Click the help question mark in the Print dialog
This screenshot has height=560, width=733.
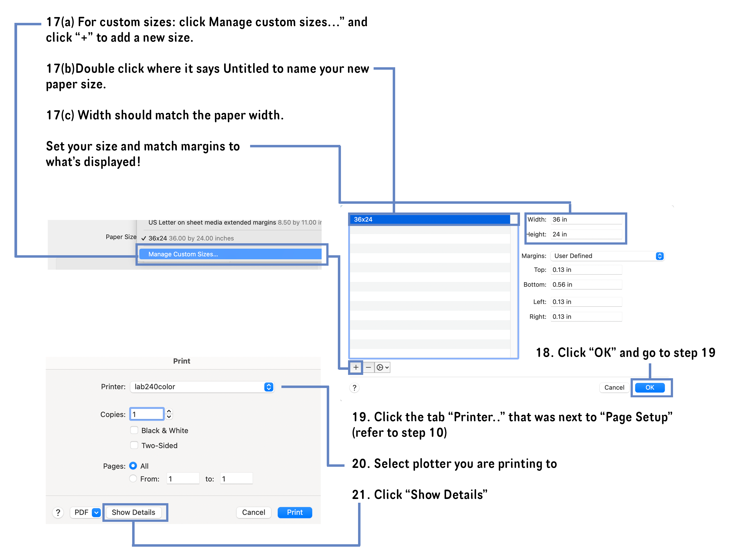pos(58,512)
